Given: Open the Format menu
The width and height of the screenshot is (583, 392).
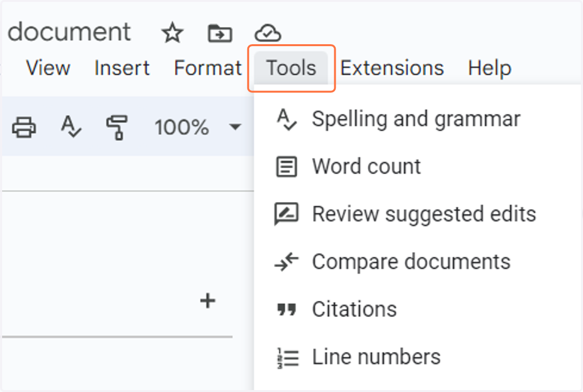Looking at the screenshot, I should (x=208, y=68).
